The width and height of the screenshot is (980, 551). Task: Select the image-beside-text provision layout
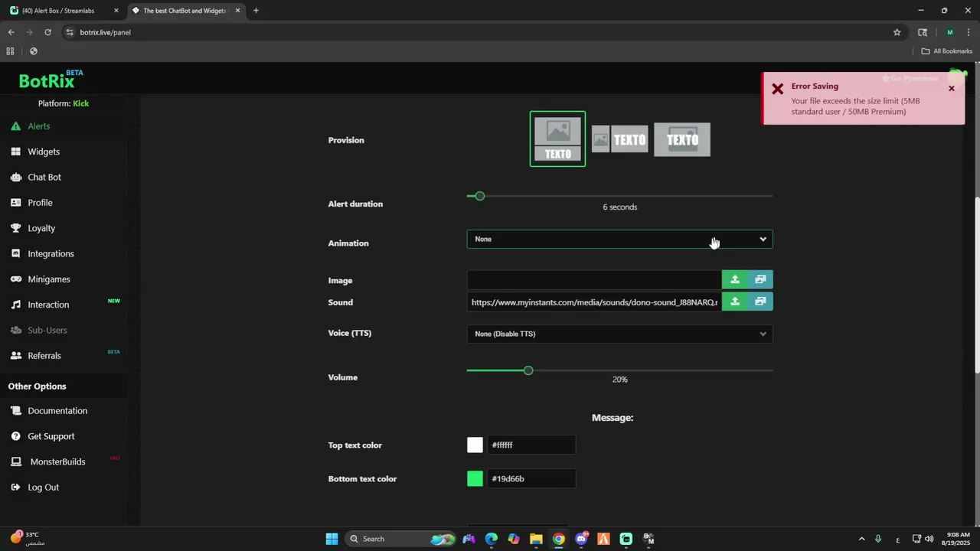tap(620, 139)
